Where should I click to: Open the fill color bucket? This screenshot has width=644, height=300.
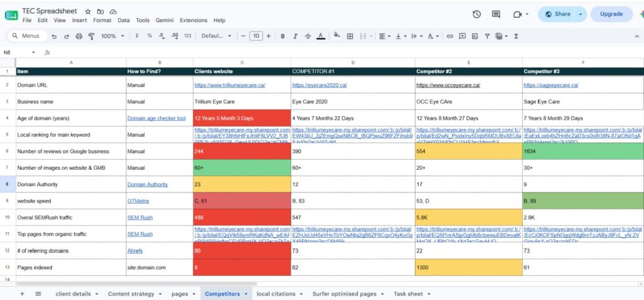point(337,36)
